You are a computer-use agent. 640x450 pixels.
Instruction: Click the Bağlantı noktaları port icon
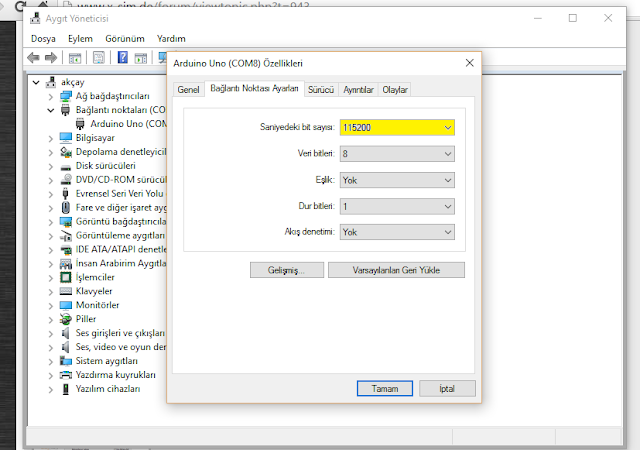click(65, 110)
